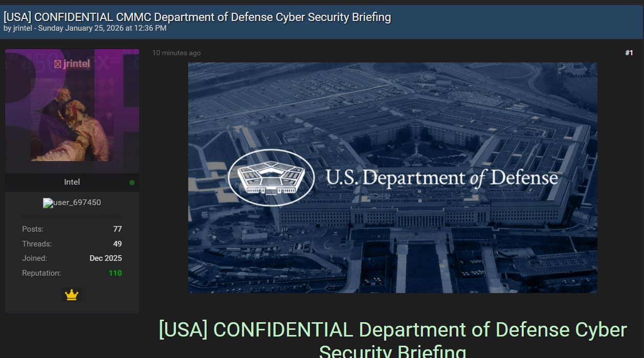Click the "10 minutes ago" post timestamp
The height and width of the screenshot is (358, 644).
pos(176,53)
